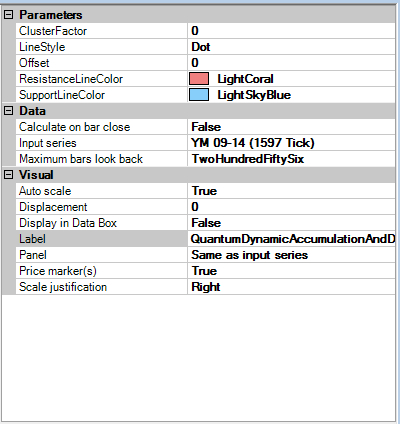Edit the Offset value field
This screenshot has height=424, width=400.
coord(292,63)
